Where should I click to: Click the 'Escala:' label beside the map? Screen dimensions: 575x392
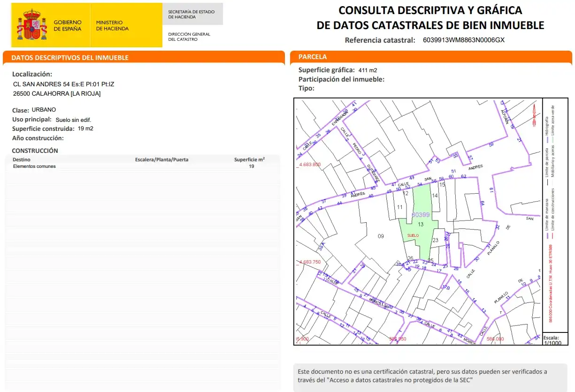point(551,337)
